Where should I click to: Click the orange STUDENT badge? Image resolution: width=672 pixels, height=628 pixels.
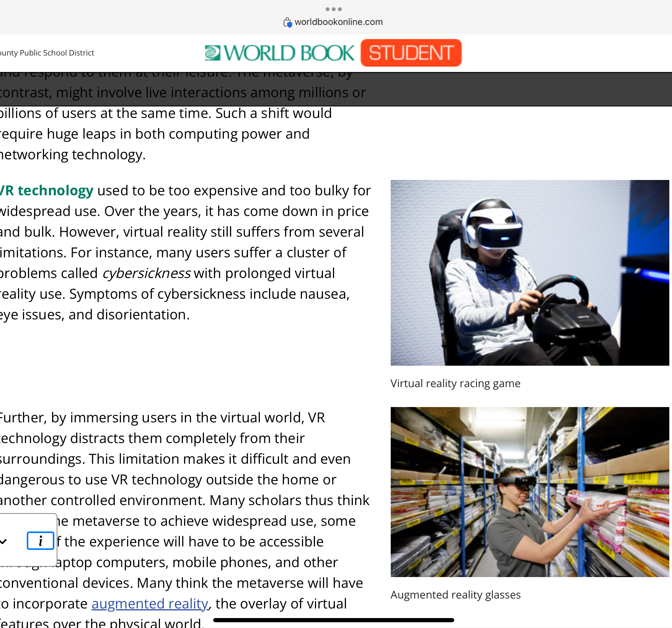tap(411, 53)
